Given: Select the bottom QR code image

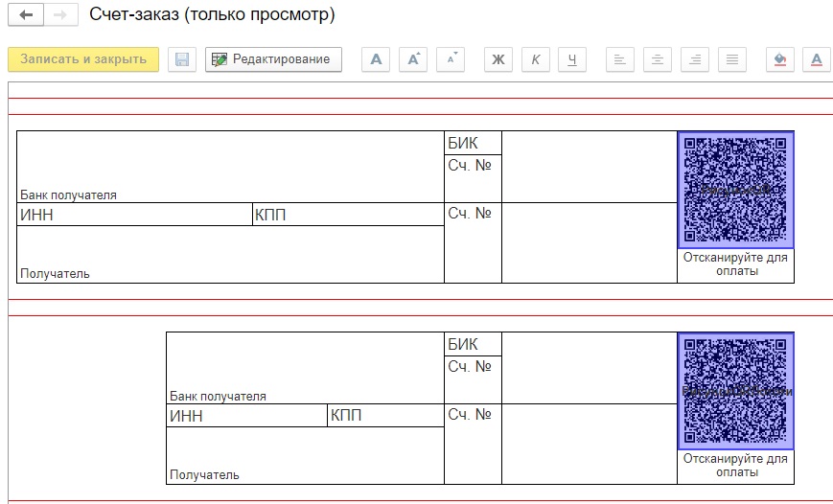Looking at the screenshot, I should click(x=736, y=391).
